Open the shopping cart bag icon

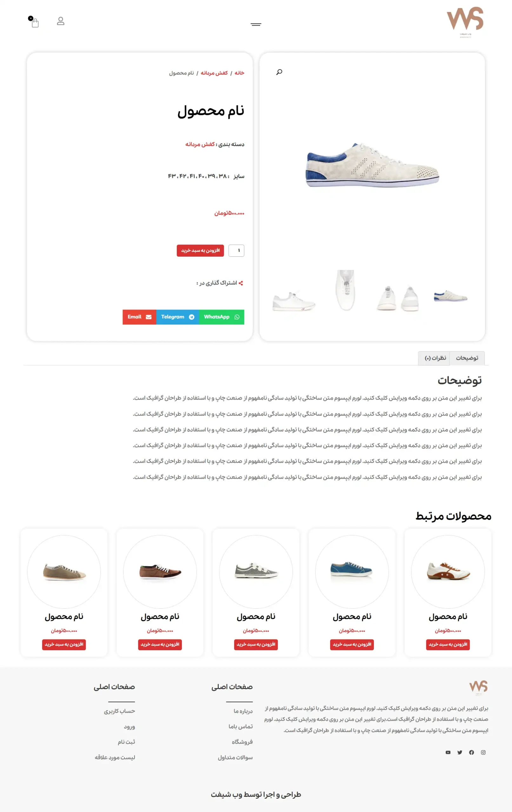click(x=35, y=23)
